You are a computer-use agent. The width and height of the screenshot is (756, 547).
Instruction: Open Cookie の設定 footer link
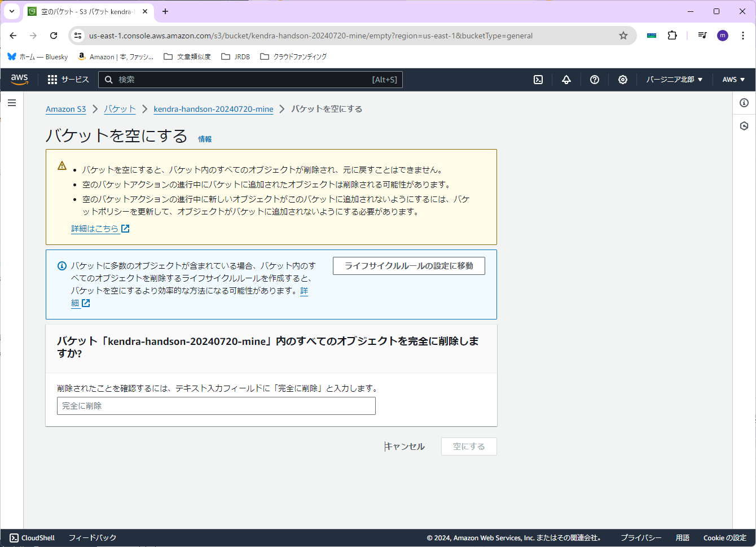pos(725,538)
